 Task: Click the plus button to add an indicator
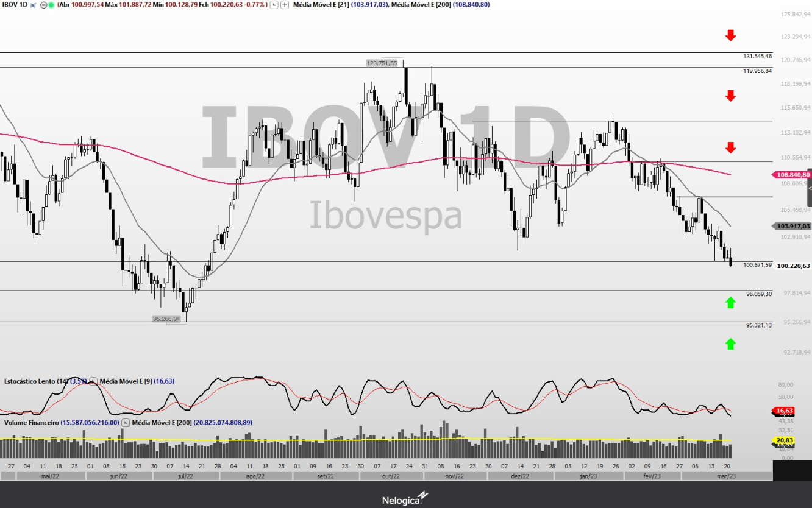click(285, 5)
